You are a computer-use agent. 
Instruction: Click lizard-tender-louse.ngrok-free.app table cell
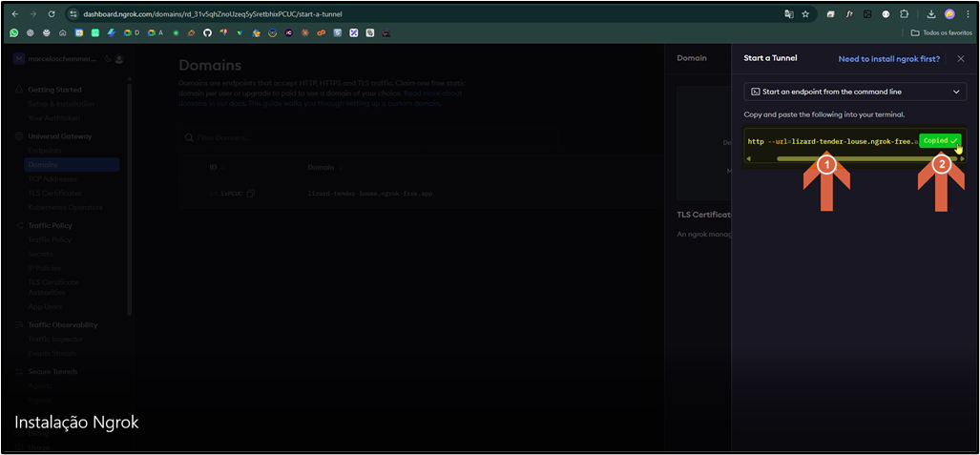pos(370,194)
